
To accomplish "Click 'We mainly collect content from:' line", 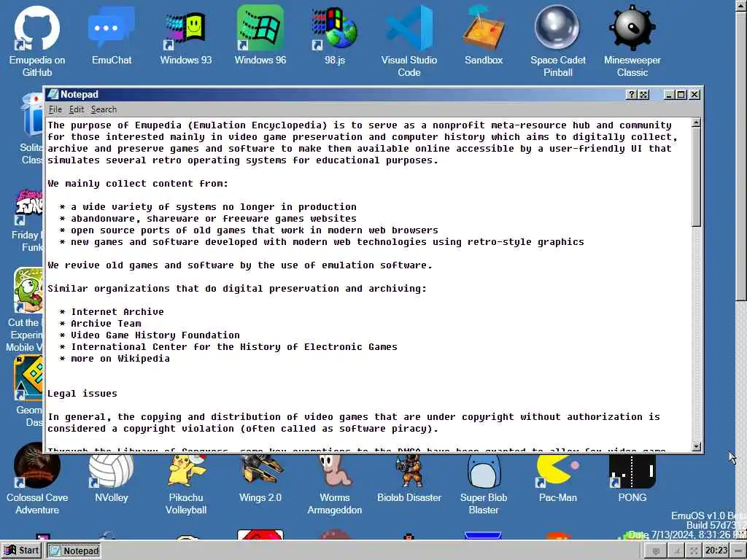I will coord(138,184).
